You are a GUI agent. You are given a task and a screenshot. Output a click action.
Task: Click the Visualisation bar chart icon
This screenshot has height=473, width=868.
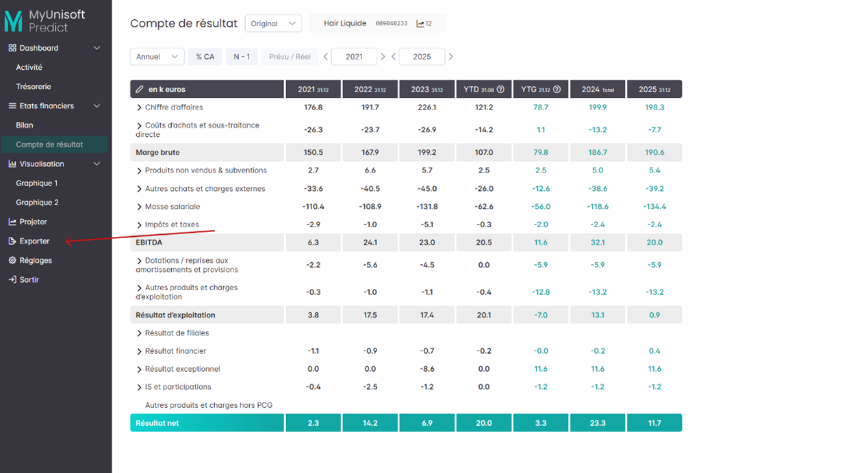click(x=12, y=164)
